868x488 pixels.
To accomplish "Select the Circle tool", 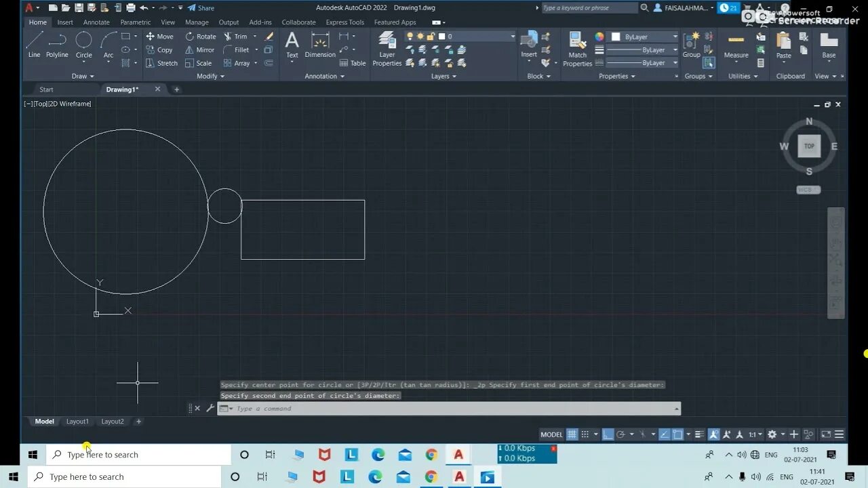I will (83, 45).
